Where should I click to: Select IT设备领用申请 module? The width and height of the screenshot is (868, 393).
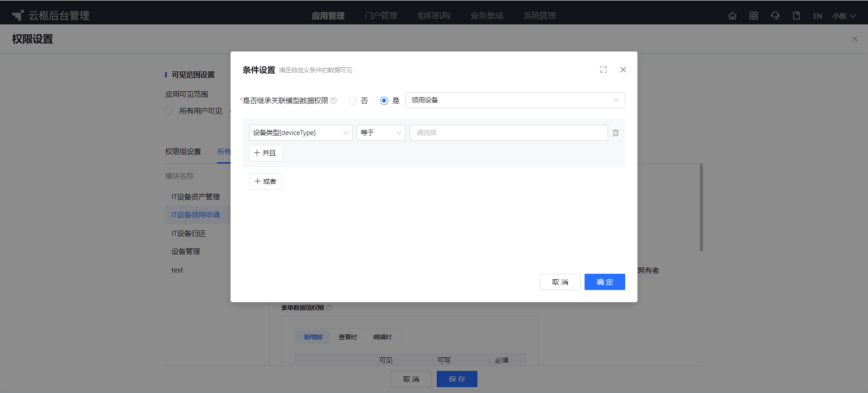pos(196,215)
